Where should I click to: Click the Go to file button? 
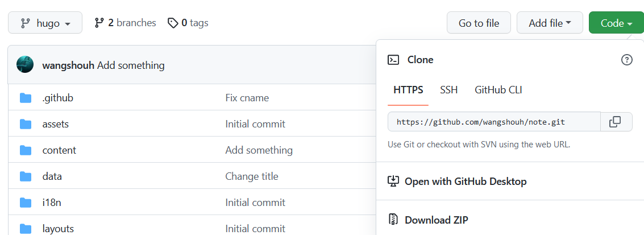pos(479,23)
